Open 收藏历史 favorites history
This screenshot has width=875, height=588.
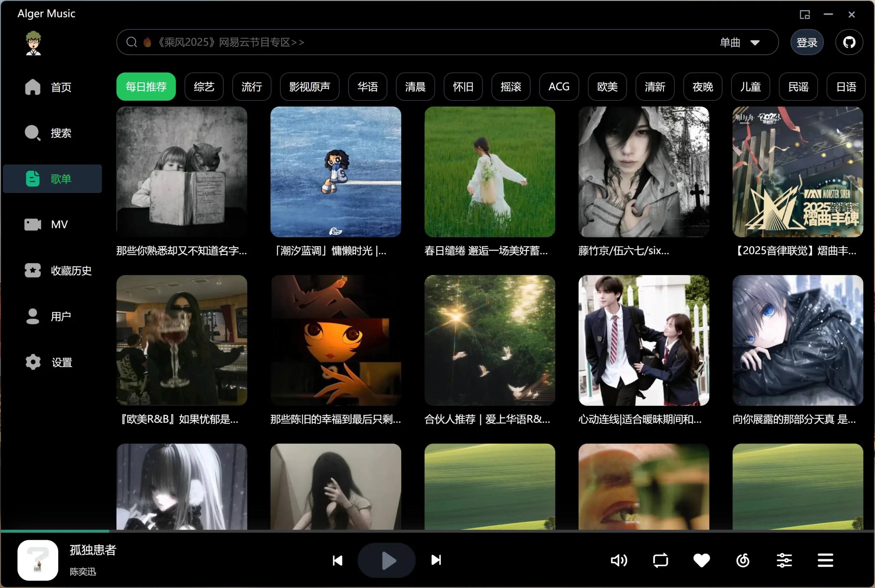pos(71,270)
